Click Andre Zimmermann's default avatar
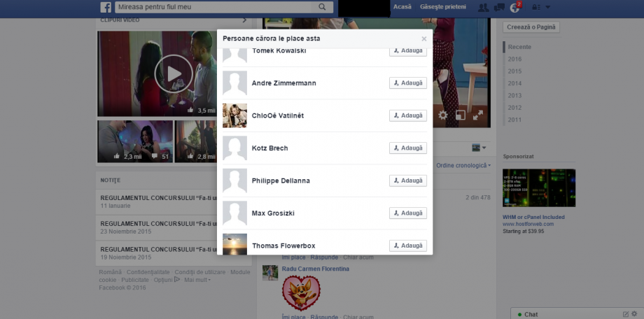Image resolution: width=644 pixels, height=319 pixels. click(x=235, y=83)
